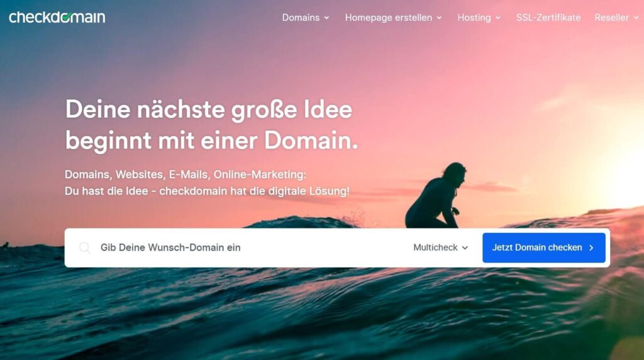Viewport: 644px width, 360px height.
Task: Open the Homepage erstellen menu
Action: coord(393,18)
